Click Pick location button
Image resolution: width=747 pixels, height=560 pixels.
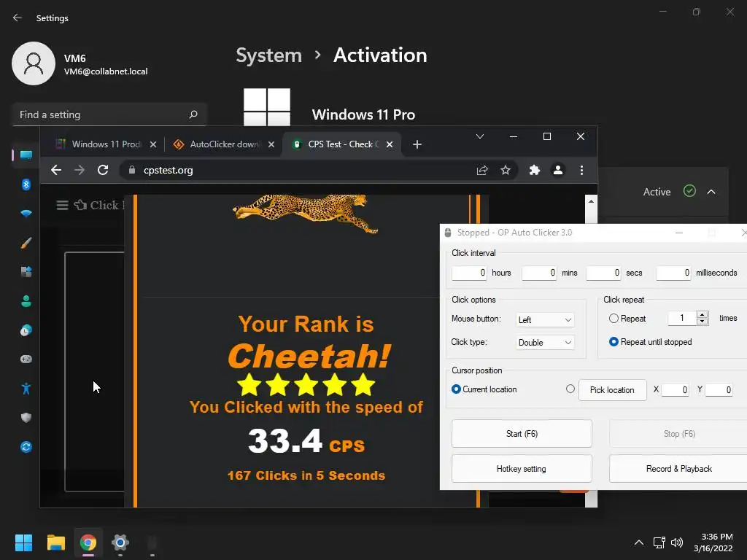click(612, 390)
